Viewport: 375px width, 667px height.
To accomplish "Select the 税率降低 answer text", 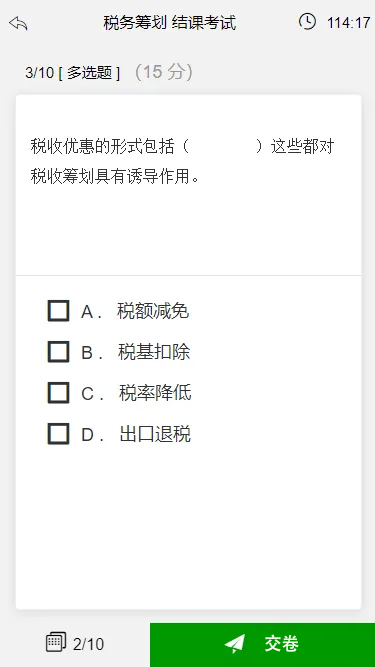I will pyautogui.click(x=155, y=393).
